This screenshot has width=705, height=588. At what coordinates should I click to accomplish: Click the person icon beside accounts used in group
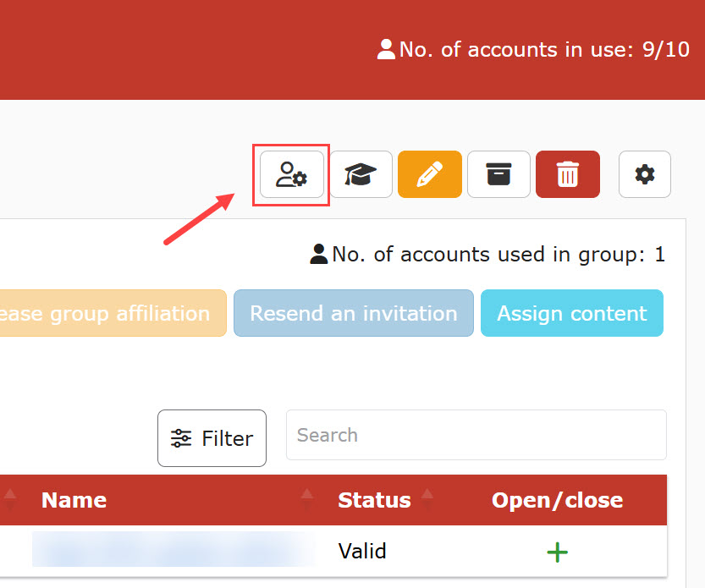click(319, 254)
